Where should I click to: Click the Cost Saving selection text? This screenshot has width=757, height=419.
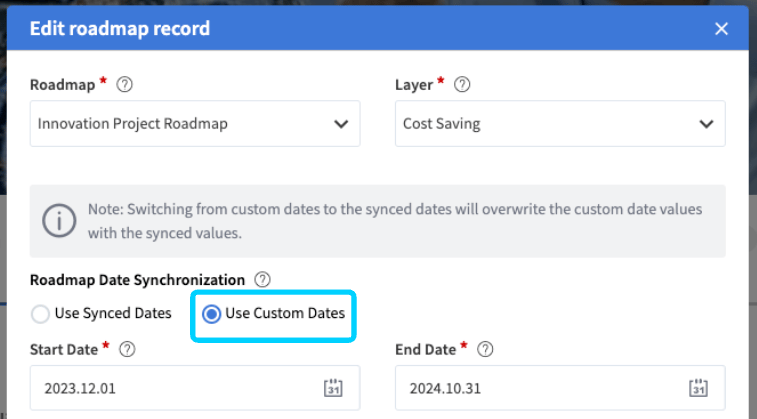click(442, 124)
